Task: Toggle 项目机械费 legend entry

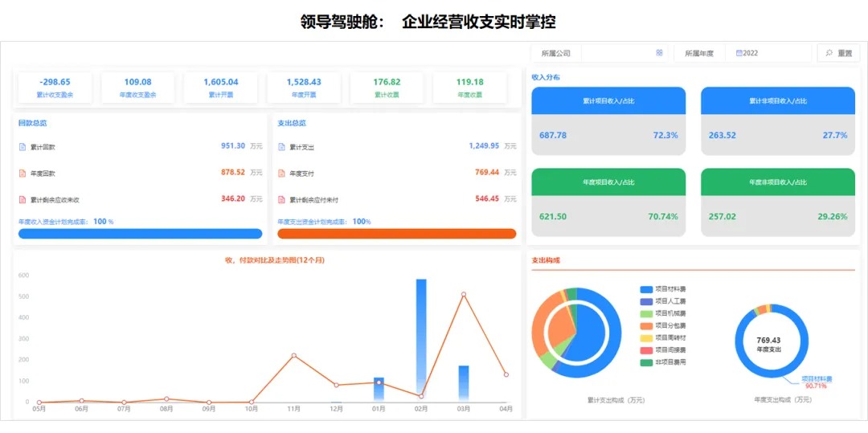Action: pos(663,313)
